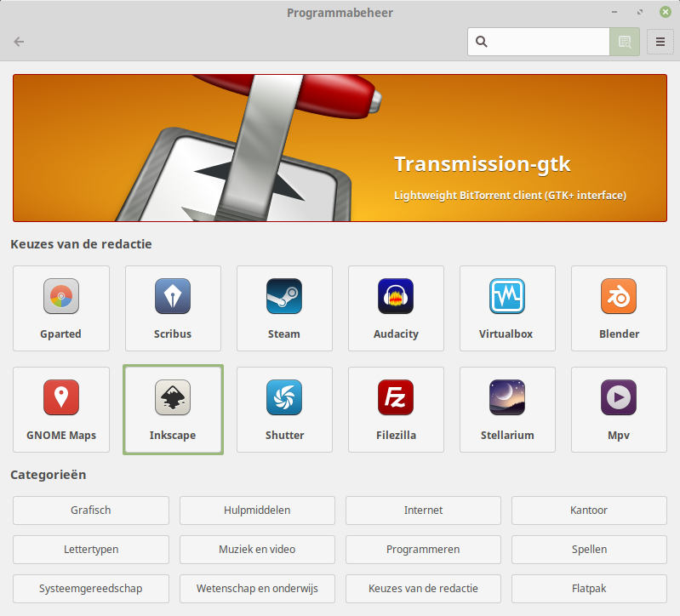The height and width of the screenshot is (616, 680).
Task: Maximize the Programmabeheer window
Action: (640, 12)
